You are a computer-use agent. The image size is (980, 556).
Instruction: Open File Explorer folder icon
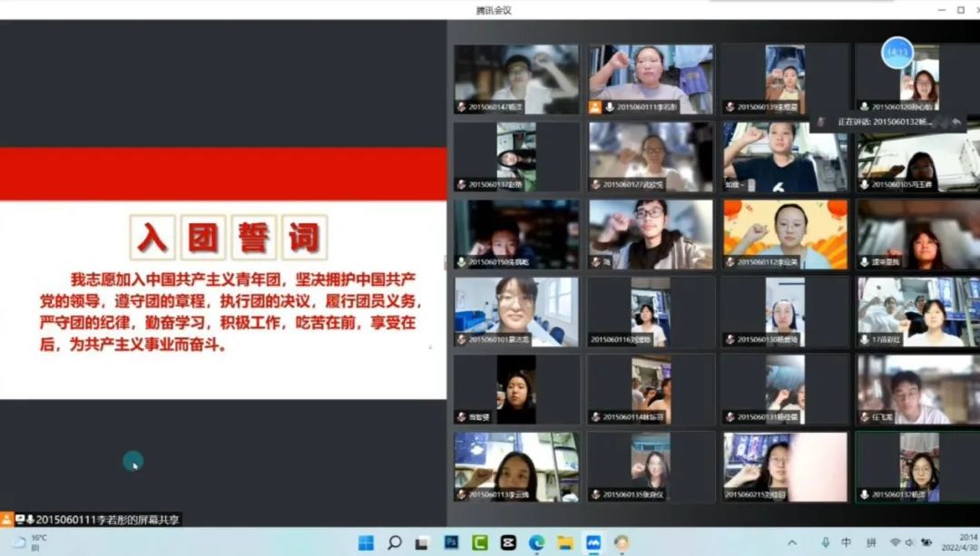[x=565, y=542]
